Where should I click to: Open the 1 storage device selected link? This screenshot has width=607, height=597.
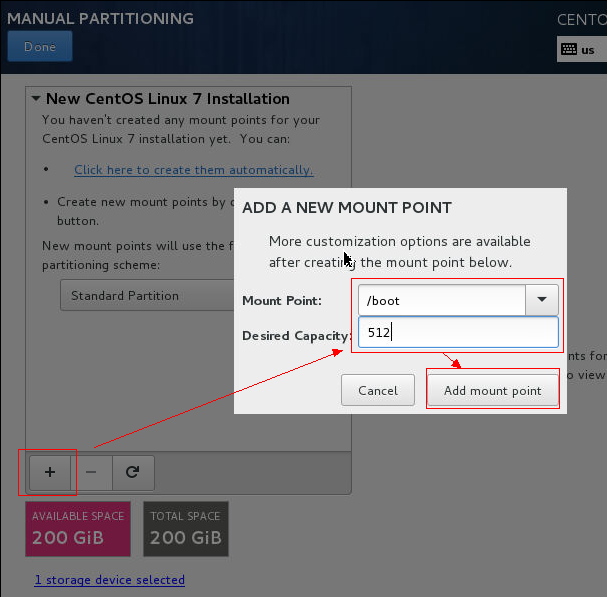click(110, 580)
